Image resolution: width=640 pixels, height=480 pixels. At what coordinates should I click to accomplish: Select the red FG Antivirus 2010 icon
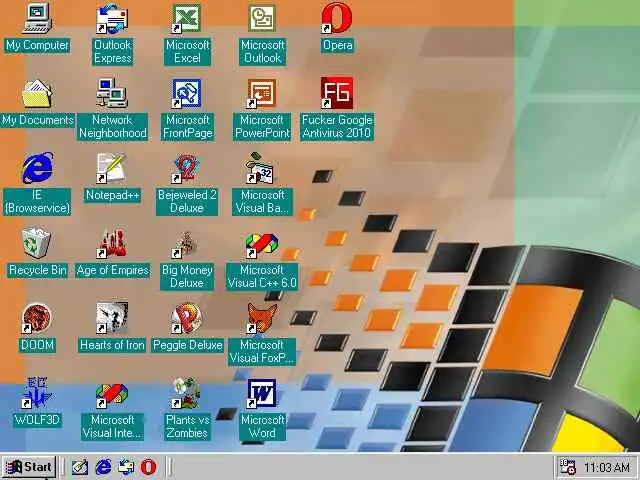point(336,93)
